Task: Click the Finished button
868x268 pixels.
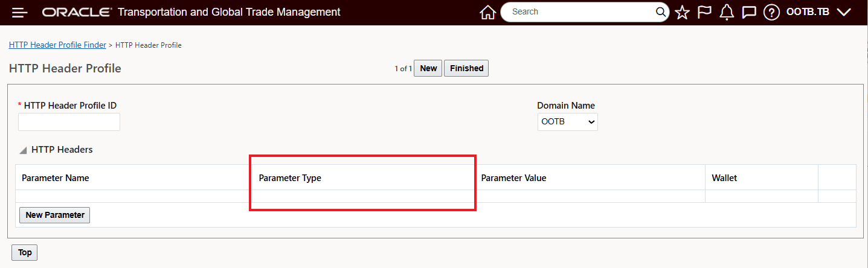Action: [x=466, y=68]
